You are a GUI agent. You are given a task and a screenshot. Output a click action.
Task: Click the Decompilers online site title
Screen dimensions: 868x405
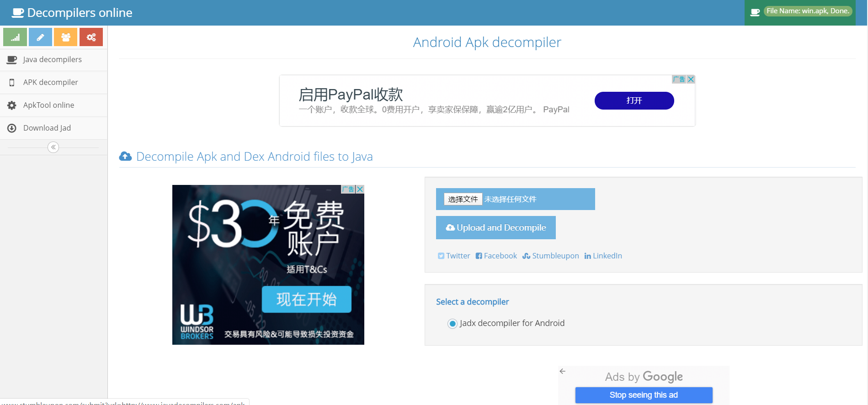pyautogui.click(x=80, y=13)
